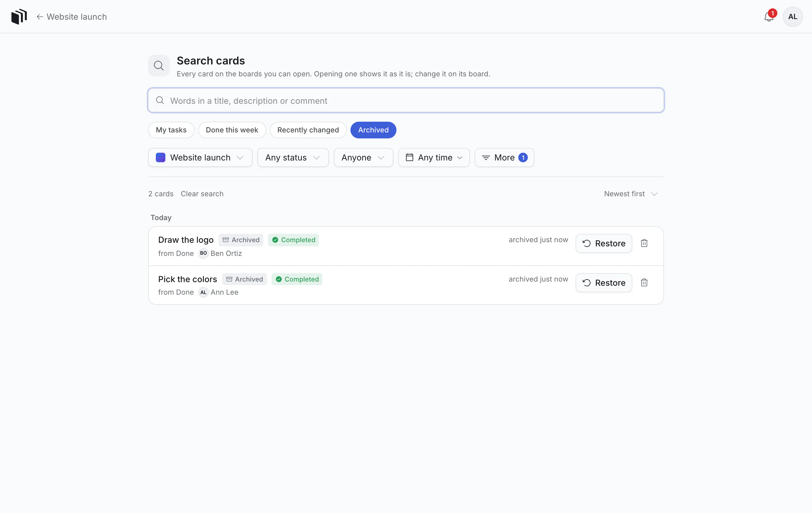This screenshot has height=513, width=812.
Task: Open the Any time date dropdown
Action: (x=434, y=157)
